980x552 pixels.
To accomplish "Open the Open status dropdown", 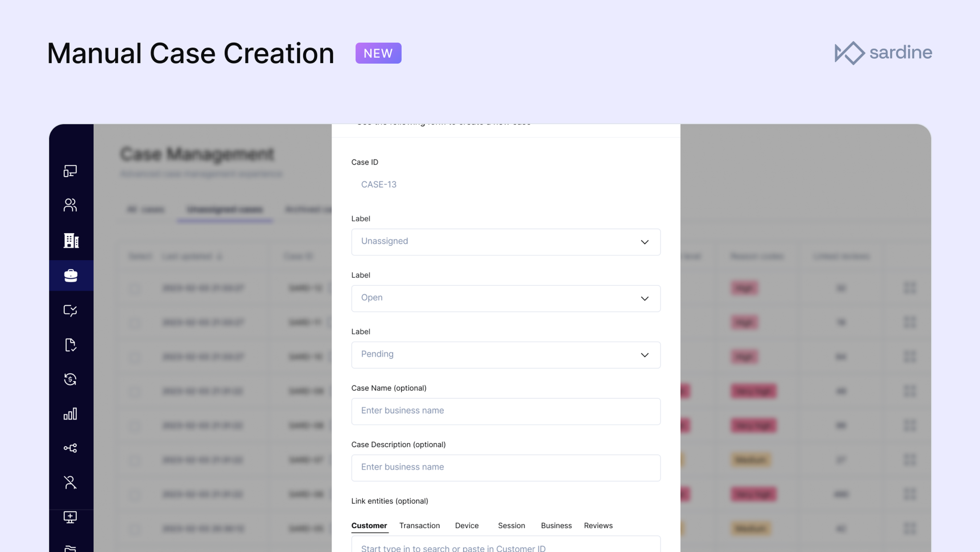I will click(506, 298).
